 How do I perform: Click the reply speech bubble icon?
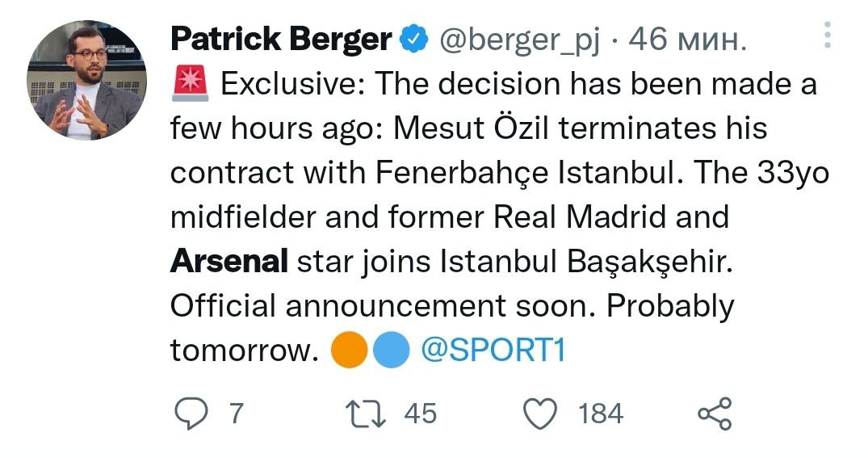tap(193, 414)
